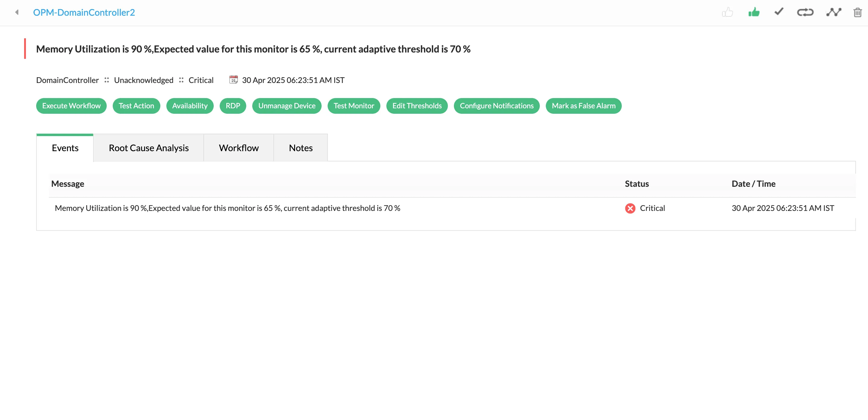This screenshot has height=420, width=868.
Task: Click the recheck loop icon
Action: click(805, 12)
